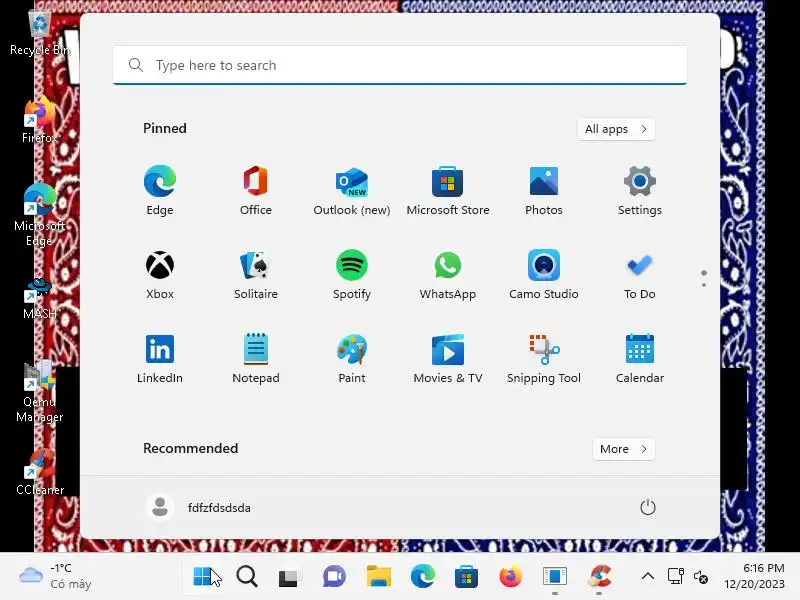Open Movies & TV
This screenshot has height=600, width=800.
(447, 358)
